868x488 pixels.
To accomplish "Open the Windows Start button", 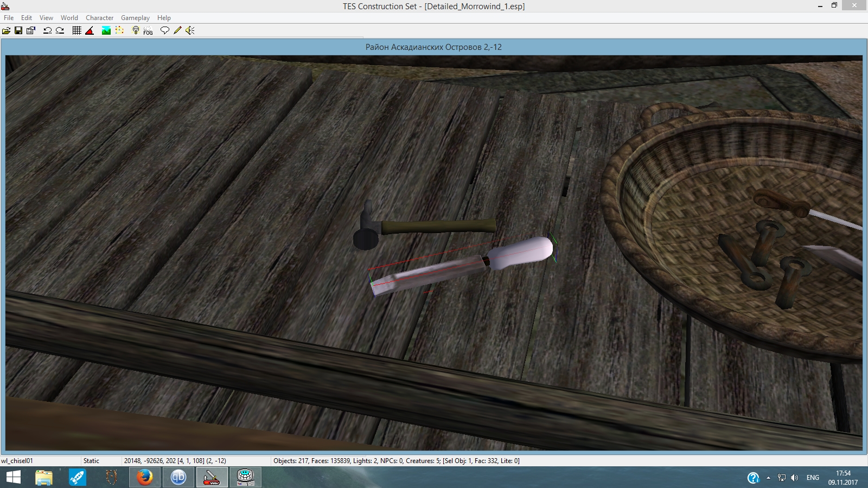I will click(x=13, y=477).
